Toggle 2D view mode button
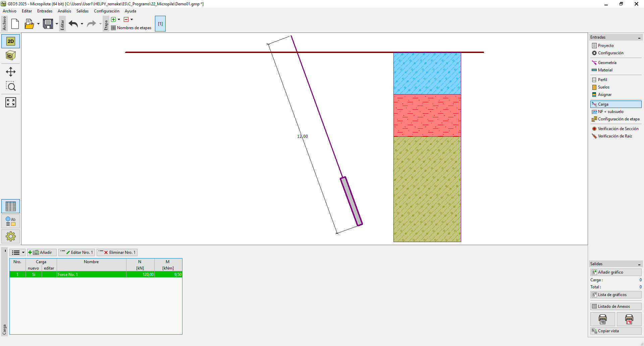 11,41
